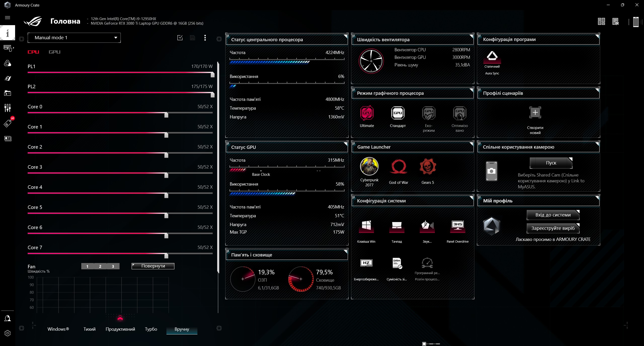The image size is (644, 346).
Task: Switch to the GPU tab
Action: (x=54, y=52)
